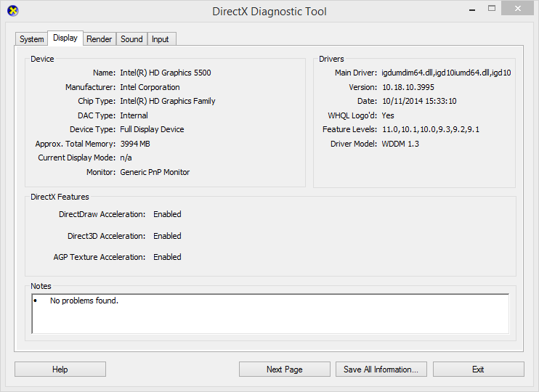Click DAC Type value 'Internal'
Screen dimensions: 539x392
pos(134,115)
